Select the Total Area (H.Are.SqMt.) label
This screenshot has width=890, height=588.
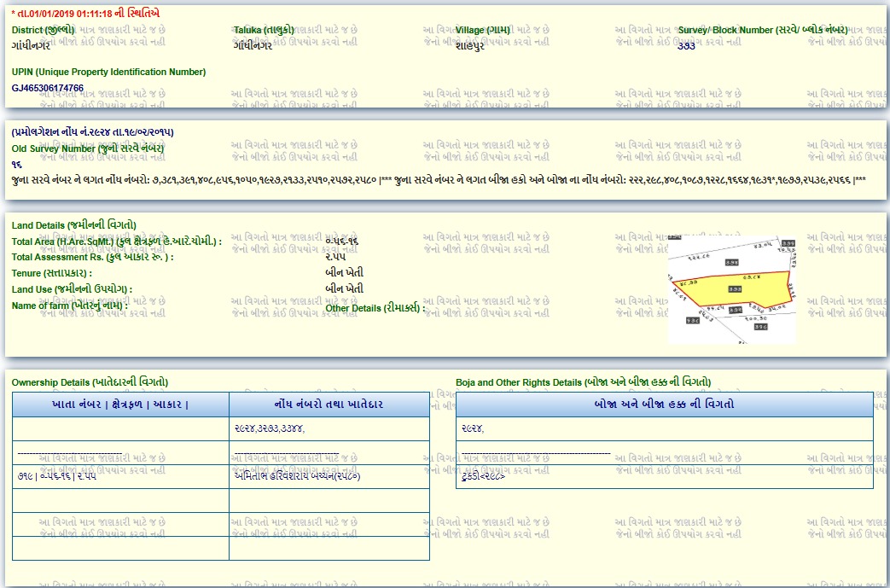tap(116, 242)
